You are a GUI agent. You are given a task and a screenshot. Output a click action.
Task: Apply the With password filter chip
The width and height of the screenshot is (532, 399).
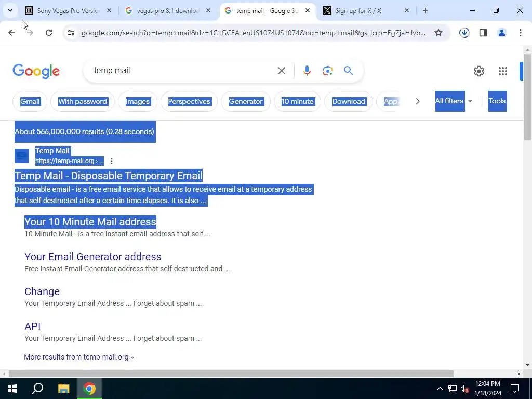(x=83, y=101)
